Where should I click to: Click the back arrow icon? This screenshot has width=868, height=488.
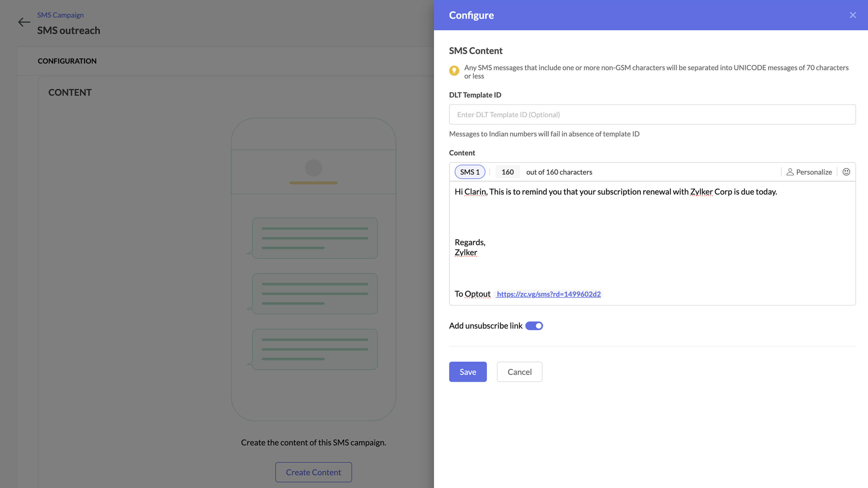pos(24,22)
